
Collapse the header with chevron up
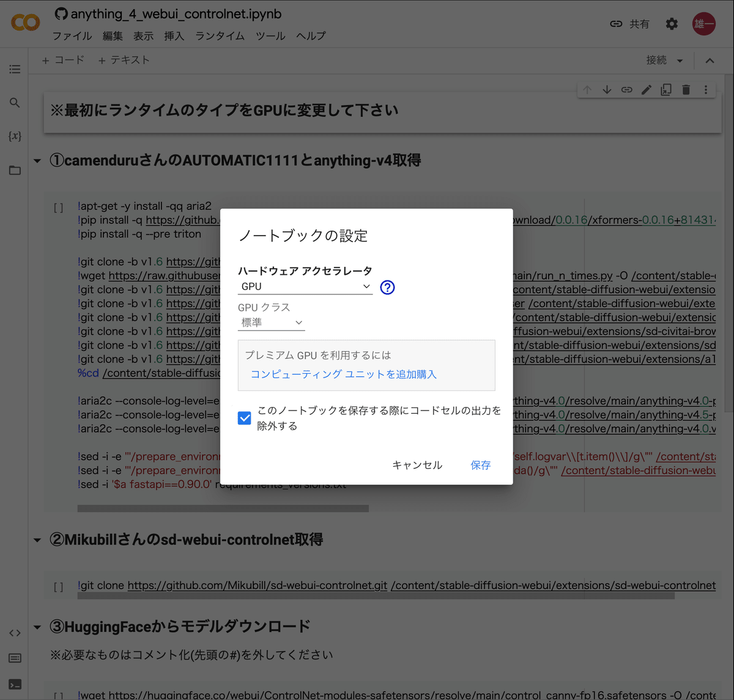click(710, 61)
